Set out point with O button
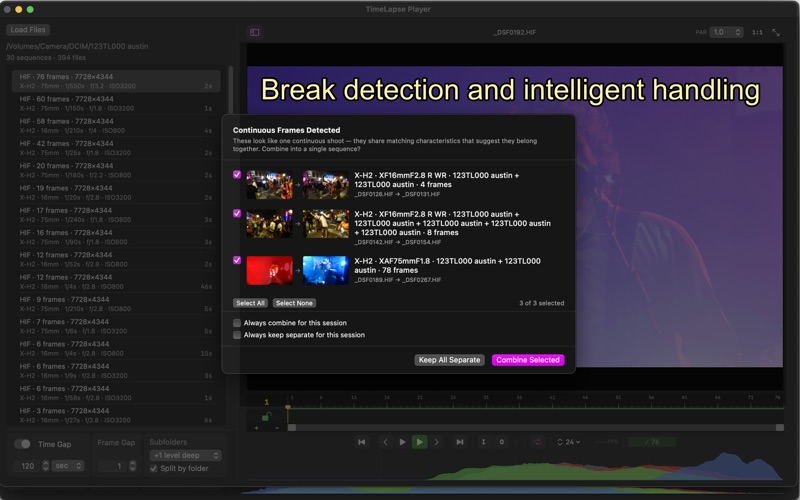This screenshot has width=800, height=500. (502, 442)
